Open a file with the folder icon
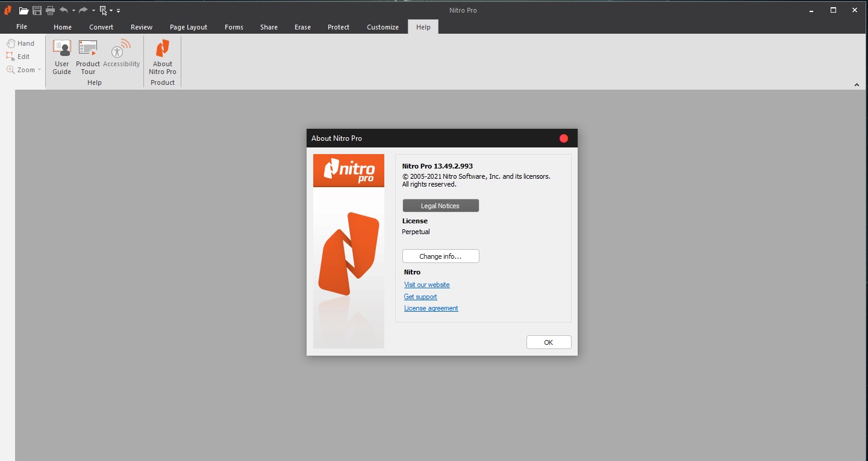The image size is (868, 461). pyautogui.click(x=24, y=10)
